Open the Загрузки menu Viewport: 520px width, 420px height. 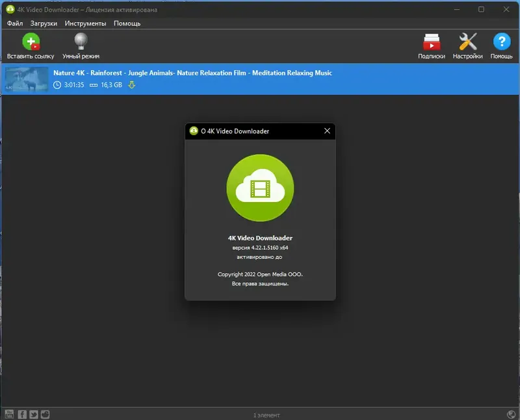click(45, 23)
